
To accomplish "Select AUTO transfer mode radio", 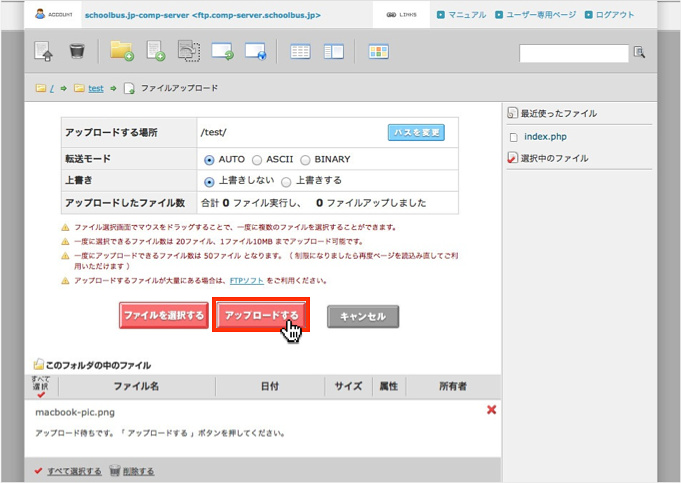I will (x=209, y=160).
